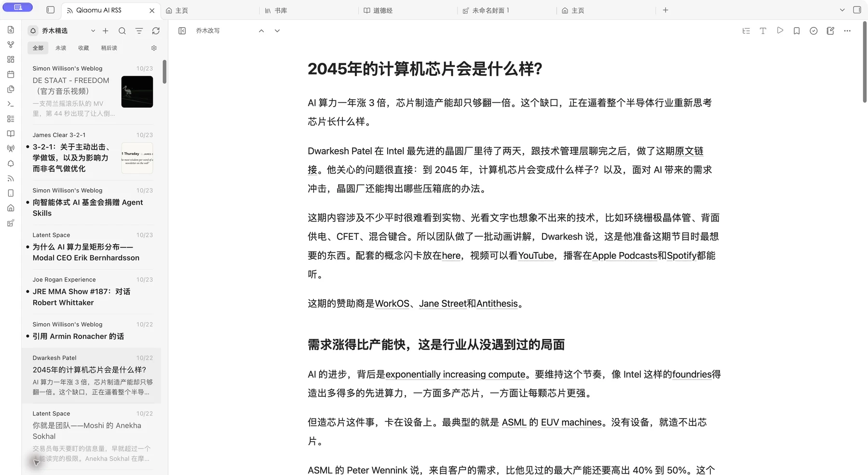Viewport: 868px width, 475px height.
Task: Toggle the left sidebar panel
Action: click(51, 10)
